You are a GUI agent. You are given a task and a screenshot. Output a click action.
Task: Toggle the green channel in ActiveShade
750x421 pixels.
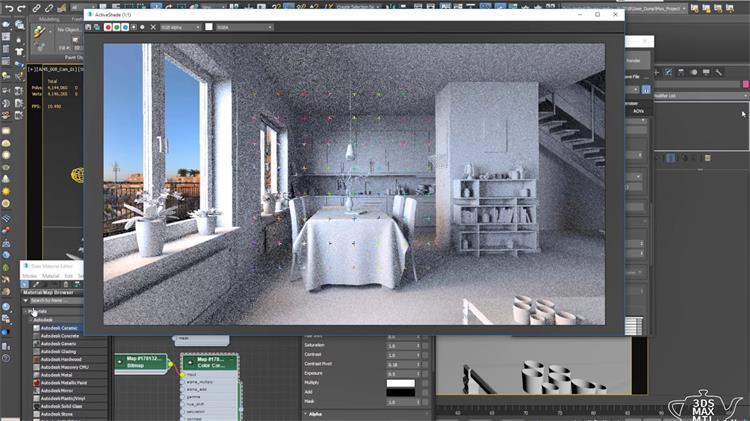(115, 27)
